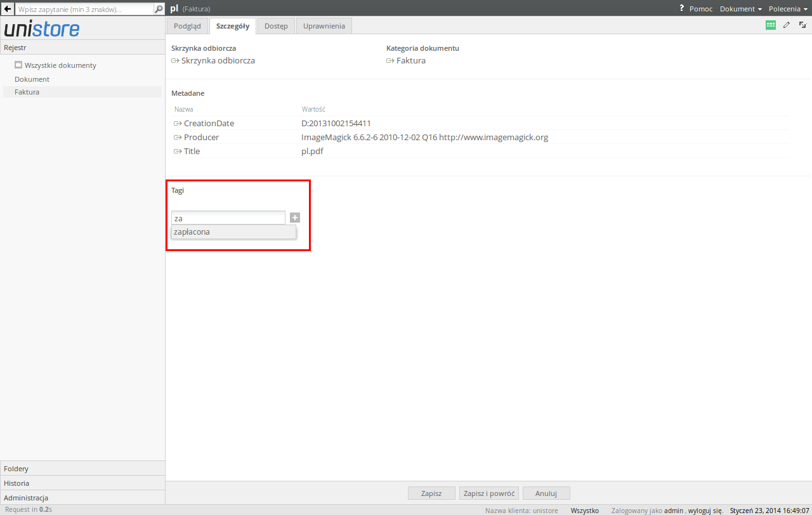Click the search magnifier icon
Image resolution: width=812 pixels, height=515 pixels.
159,9
